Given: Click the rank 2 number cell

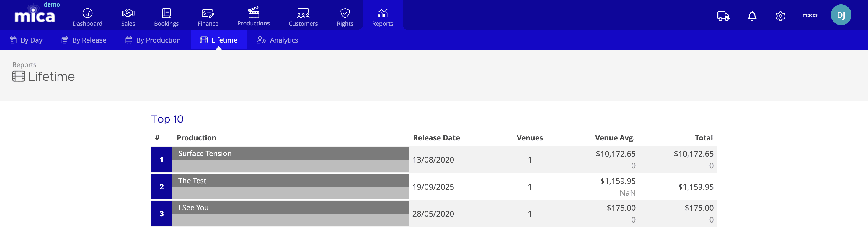Looking at the screenshot, I should coord(162,187).
